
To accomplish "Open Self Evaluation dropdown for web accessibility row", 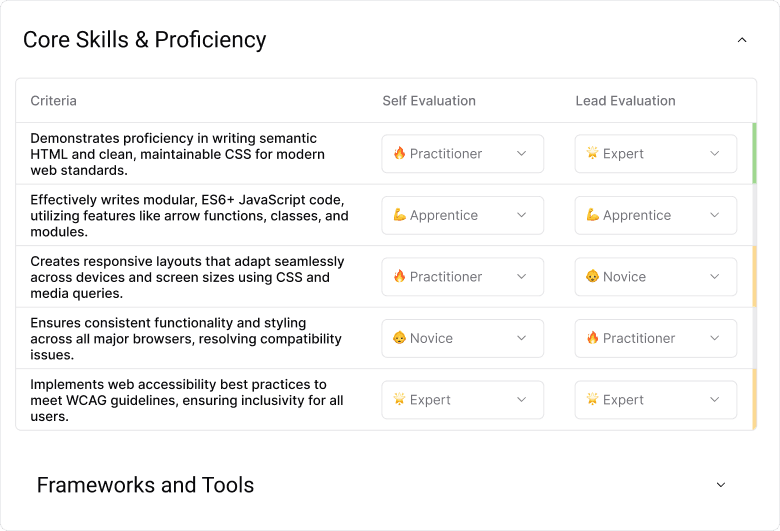I will [462, 400].
